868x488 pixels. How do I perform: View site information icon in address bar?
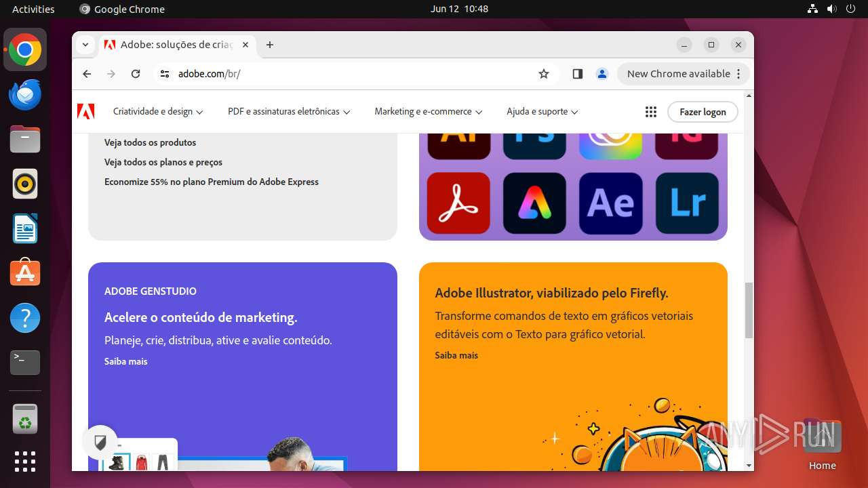coord(165,74)
